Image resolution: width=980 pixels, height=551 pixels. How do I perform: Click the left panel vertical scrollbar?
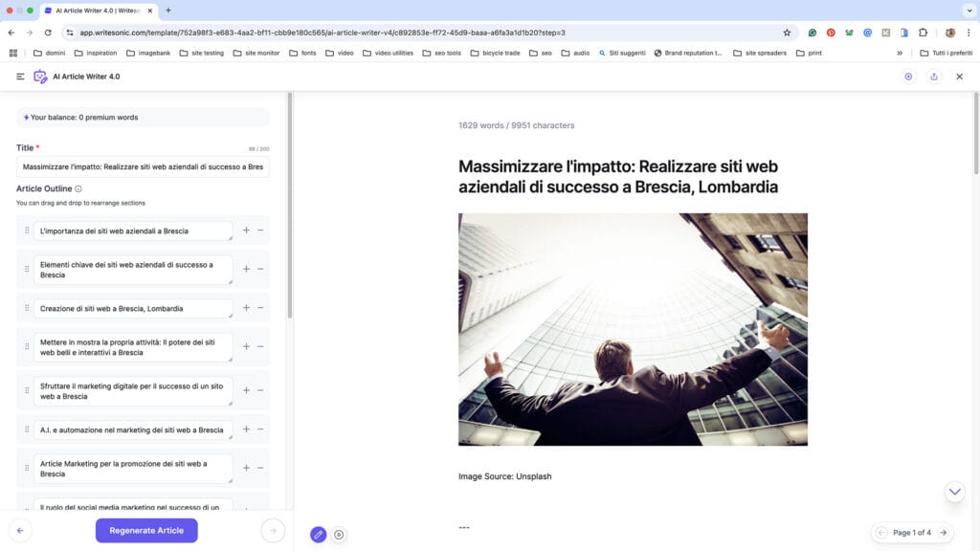coord(289,205)
